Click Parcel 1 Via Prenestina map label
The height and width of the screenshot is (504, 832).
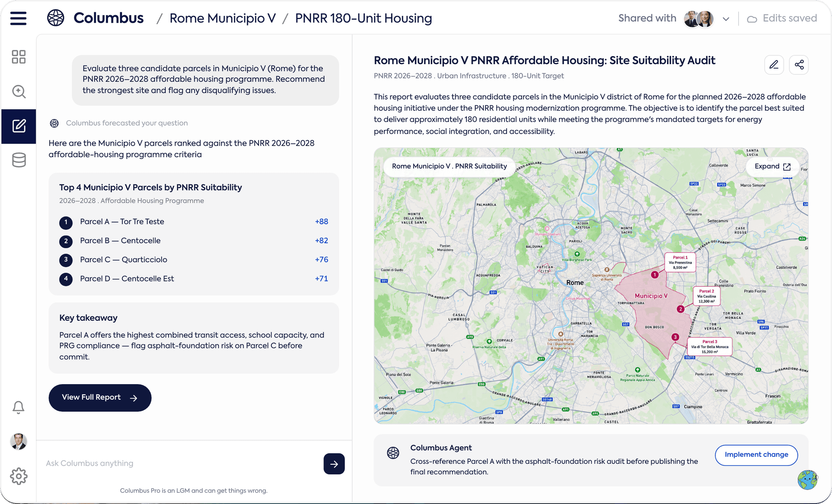[x=680, y=262]
